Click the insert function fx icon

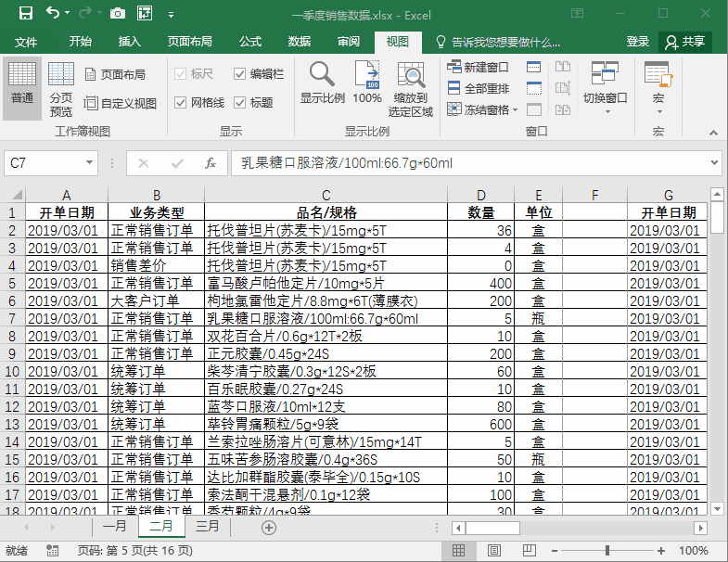click(x=211, y=163)
